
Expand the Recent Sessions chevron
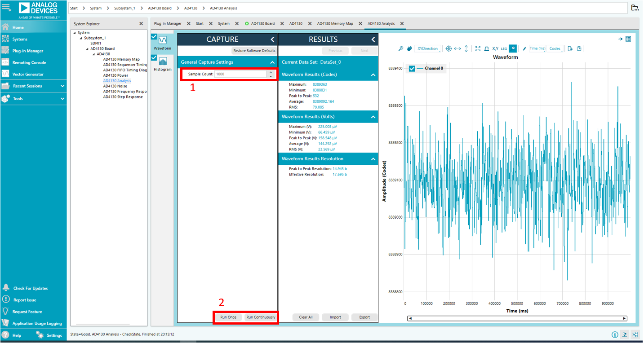[x=62, y=86]
